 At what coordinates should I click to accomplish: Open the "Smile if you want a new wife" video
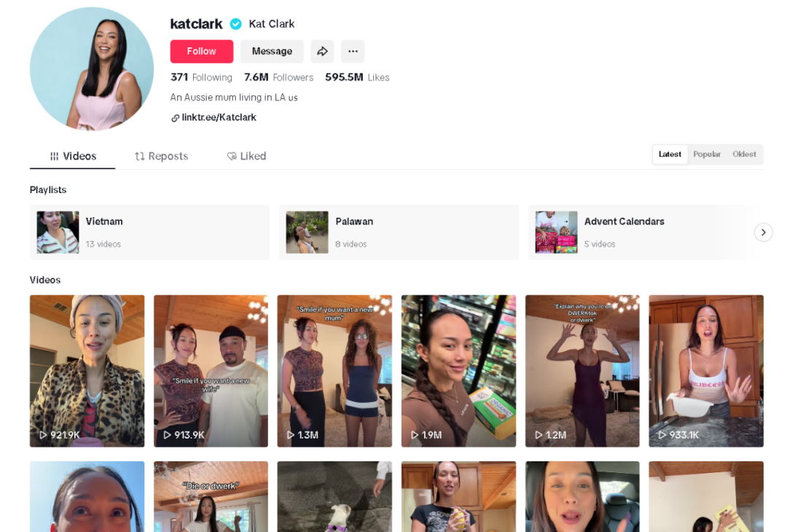click(211, 370)
